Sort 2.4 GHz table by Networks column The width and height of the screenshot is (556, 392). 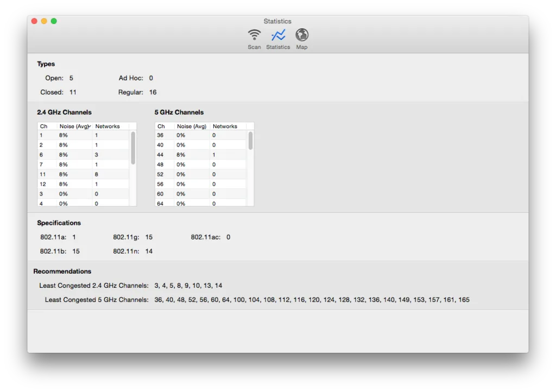pyautogui.click(x=109, y=125)
